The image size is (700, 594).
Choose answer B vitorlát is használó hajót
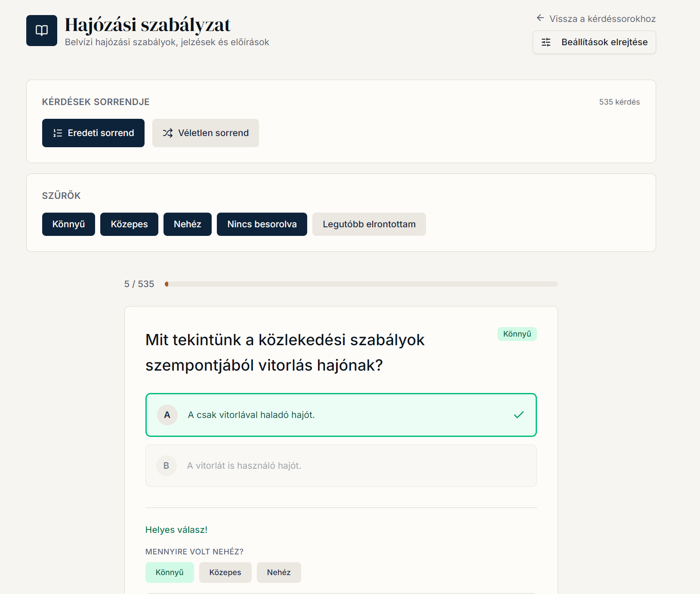pos(341,466)
